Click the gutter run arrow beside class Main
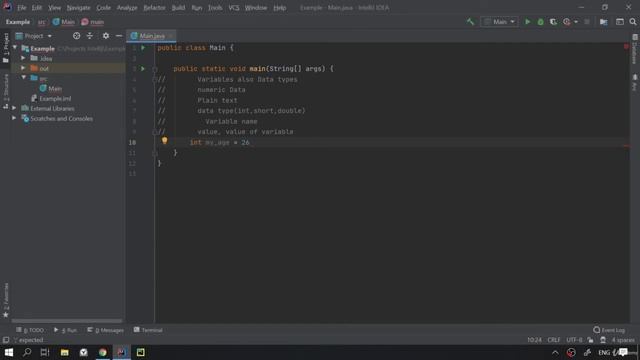 (143, 48)
